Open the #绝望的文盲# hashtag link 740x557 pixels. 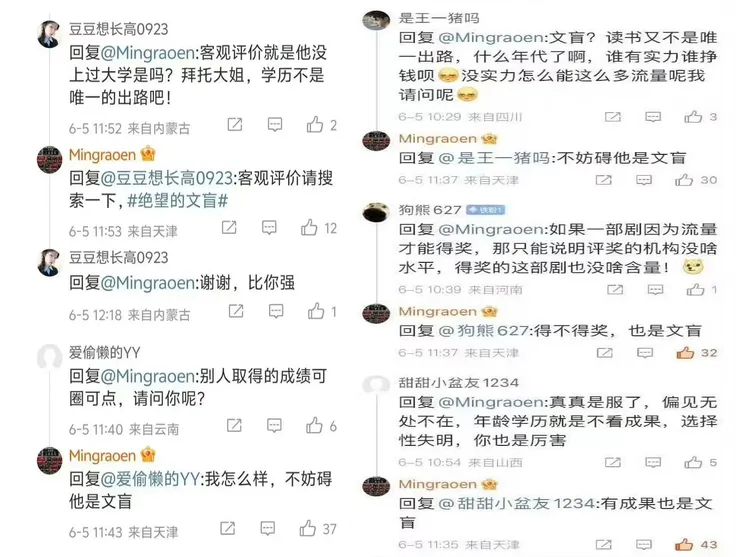[x=177, y=201]
